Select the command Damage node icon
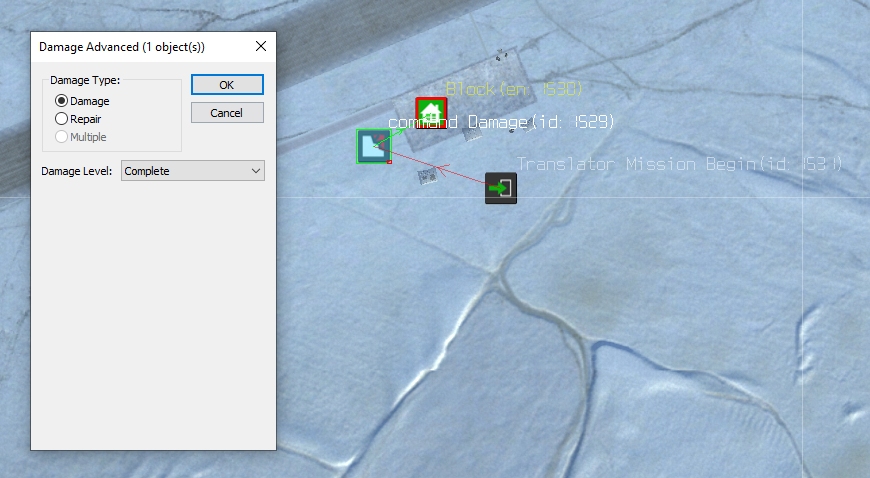This screenshot has width=870, height=478. pyautogui.click(x=373, y=147)
